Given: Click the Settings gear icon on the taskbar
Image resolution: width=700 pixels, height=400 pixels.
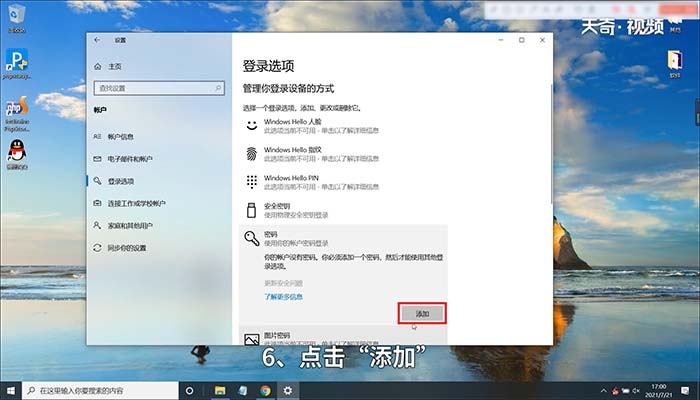Looking at the screenshot, I should (x=288, y=391).
